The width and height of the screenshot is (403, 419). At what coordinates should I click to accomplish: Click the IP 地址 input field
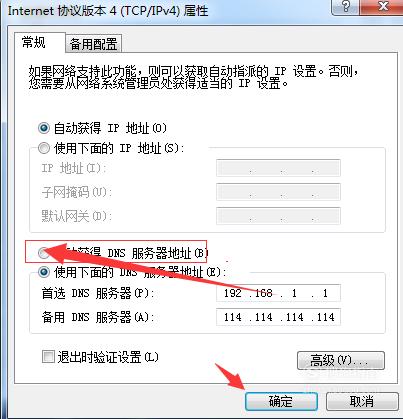[278, 168]
